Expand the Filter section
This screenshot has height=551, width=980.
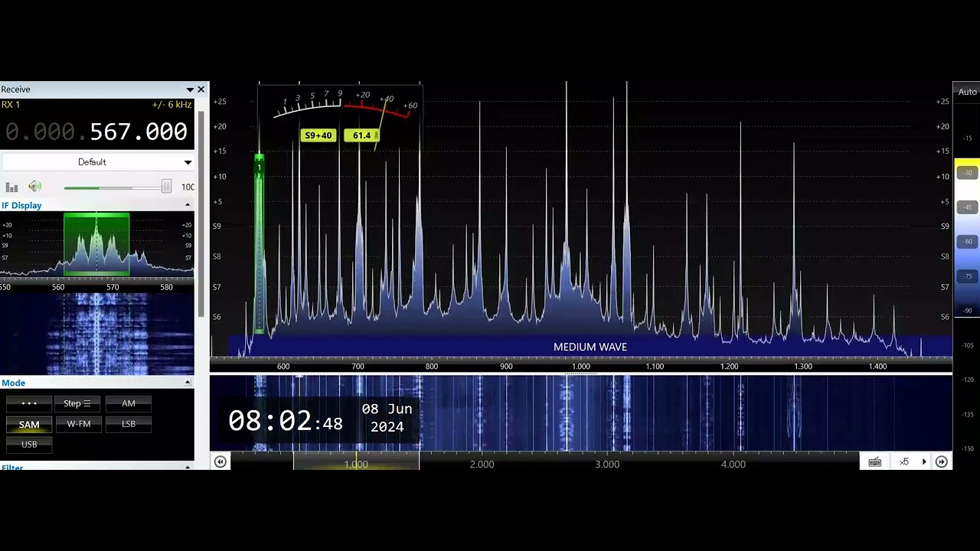coord(188,467)
